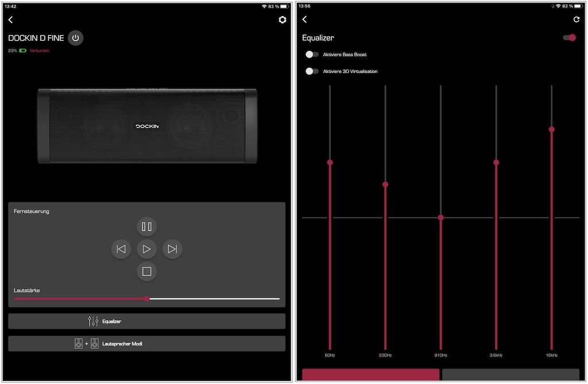Screen dimensions: 588x384
Task: Tap the 910Hz band label
Action: [440, 355]
